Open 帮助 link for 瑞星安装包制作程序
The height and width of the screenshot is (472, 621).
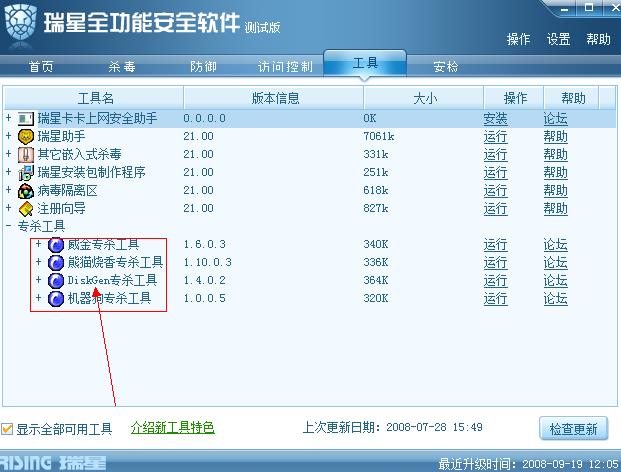coord(556,173)
